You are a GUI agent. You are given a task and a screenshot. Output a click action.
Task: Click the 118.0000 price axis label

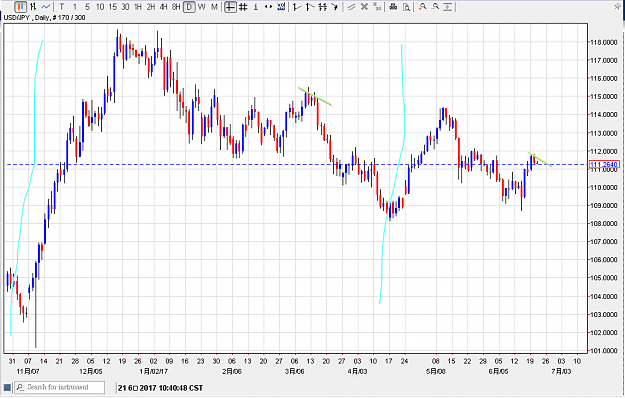603,42
